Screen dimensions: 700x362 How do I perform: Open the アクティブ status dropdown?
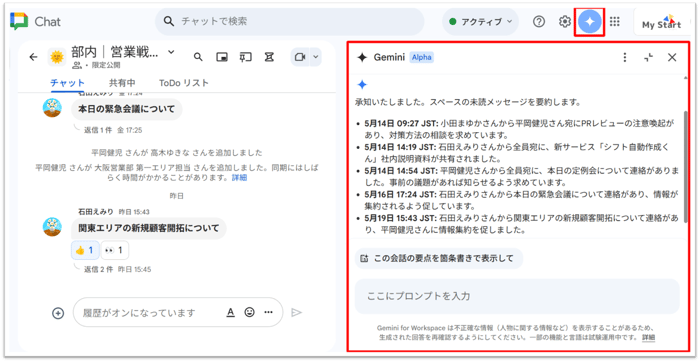tap(480, 21)
